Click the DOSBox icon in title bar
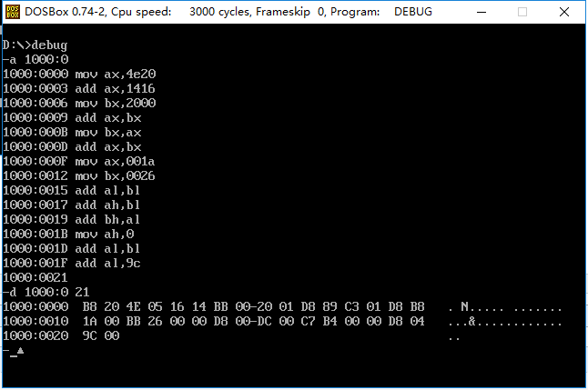Viewport: 588px width, 390px height. pyautogui.click(x=13, y=12)
